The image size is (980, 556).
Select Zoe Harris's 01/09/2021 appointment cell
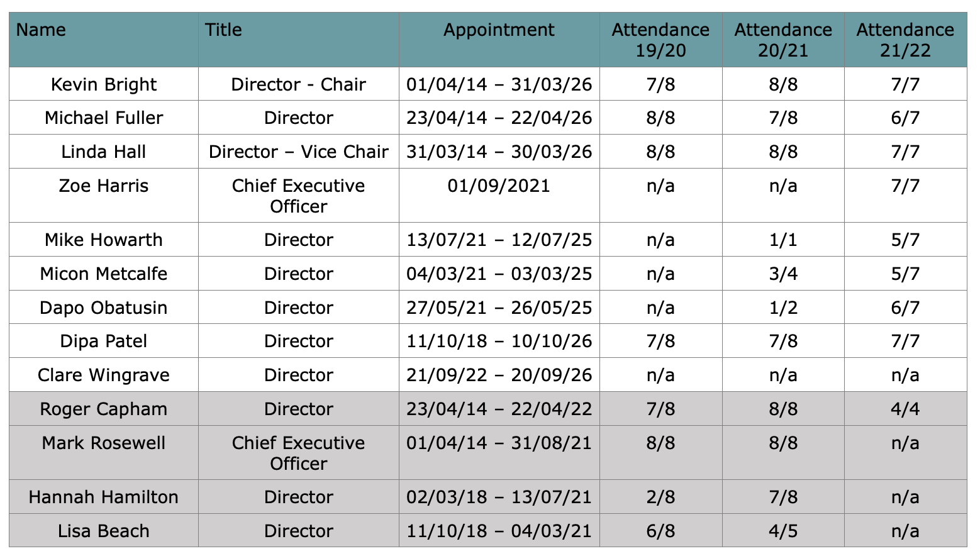tap(499, 195)
